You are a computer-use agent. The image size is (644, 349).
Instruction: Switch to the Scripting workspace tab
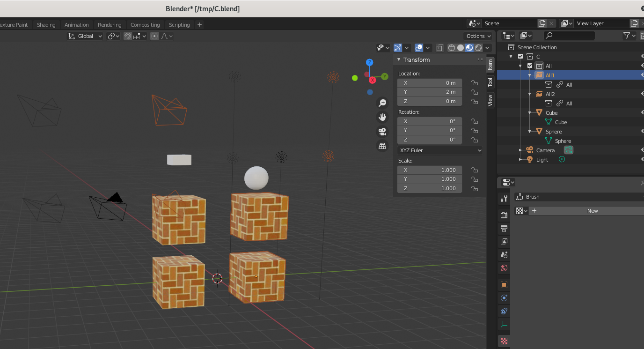click(x=179, y=24)
